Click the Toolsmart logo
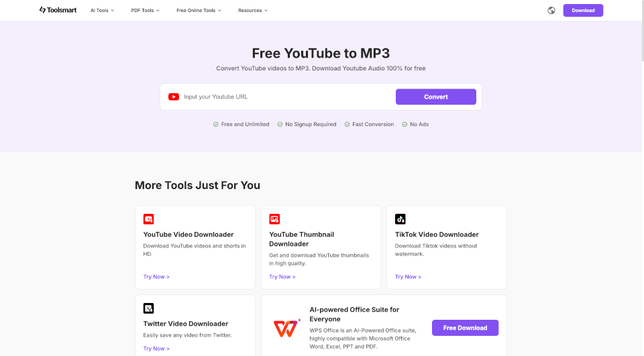This screenshot has width=644, height=356. 58,10
